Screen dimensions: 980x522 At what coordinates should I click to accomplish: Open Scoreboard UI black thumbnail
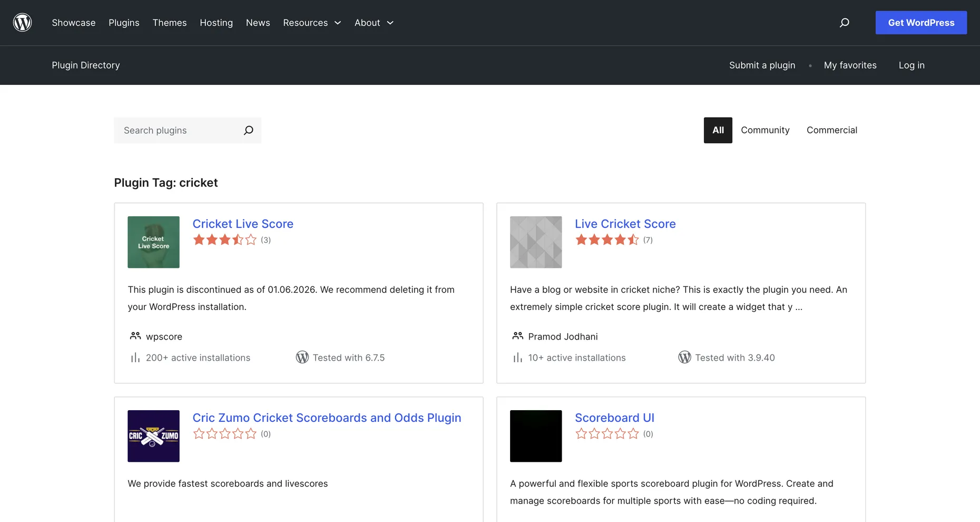[536, 436]
